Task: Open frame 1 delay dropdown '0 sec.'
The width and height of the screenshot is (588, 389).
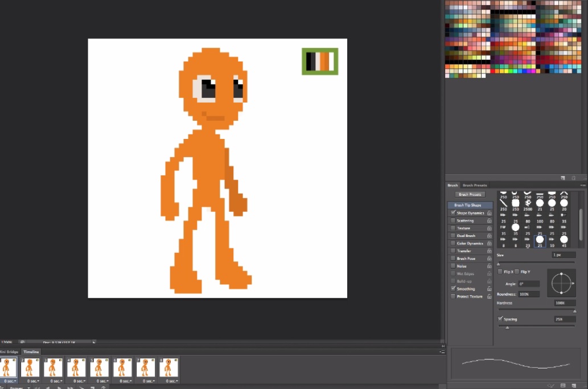Action: click(10, 381)
